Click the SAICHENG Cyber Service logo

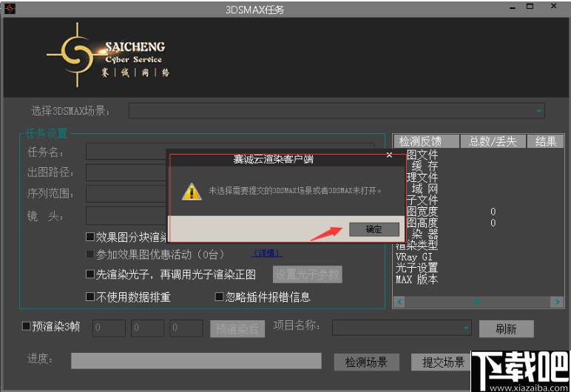108,55
